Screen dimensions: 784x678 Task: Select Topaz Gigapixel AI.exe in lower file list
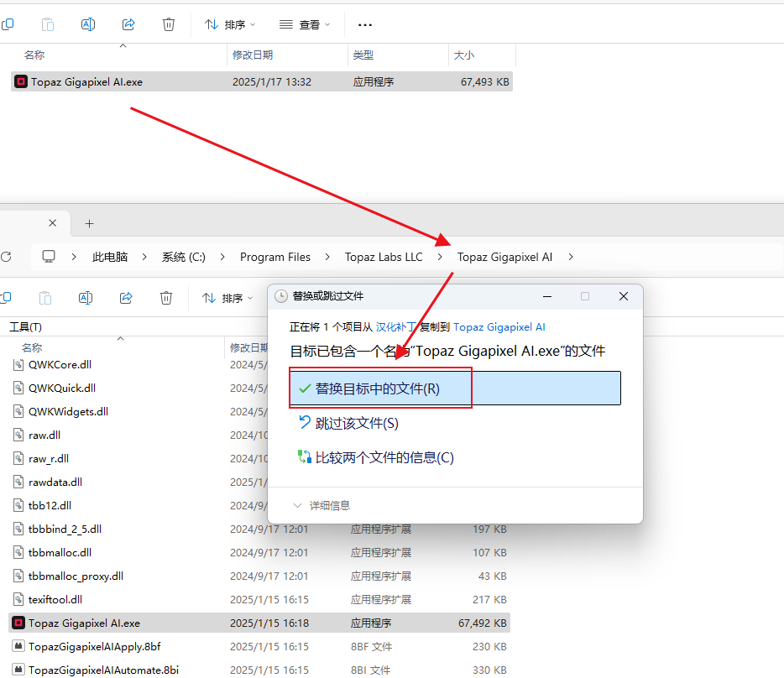(x=259, y=623)
